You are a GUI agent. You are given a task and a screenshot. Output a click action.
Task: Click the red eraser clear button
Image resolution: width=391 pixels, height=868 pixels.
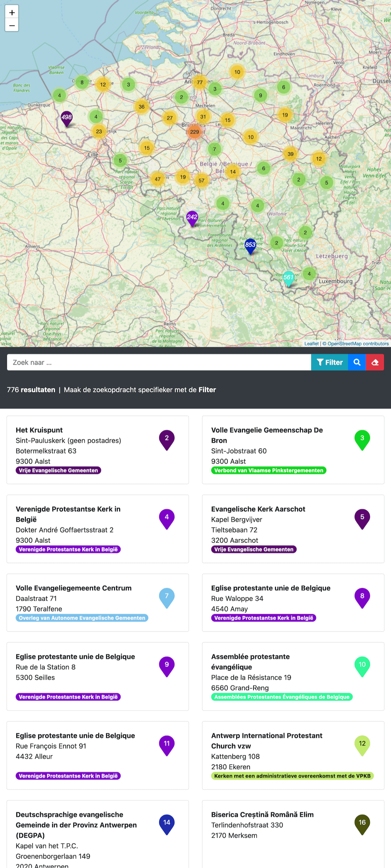(375, 362)
